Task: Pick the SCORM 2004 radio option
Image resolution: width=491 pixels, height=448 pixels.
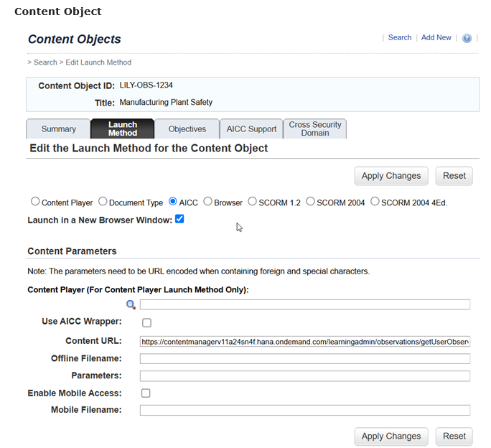Action: click(x=311, y=202)
